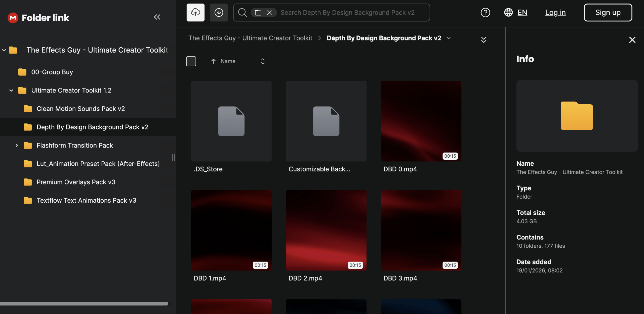Click the MEGA logo icon
The height and width of the screenshot is (314, 644).
click(x=13, y=18)
